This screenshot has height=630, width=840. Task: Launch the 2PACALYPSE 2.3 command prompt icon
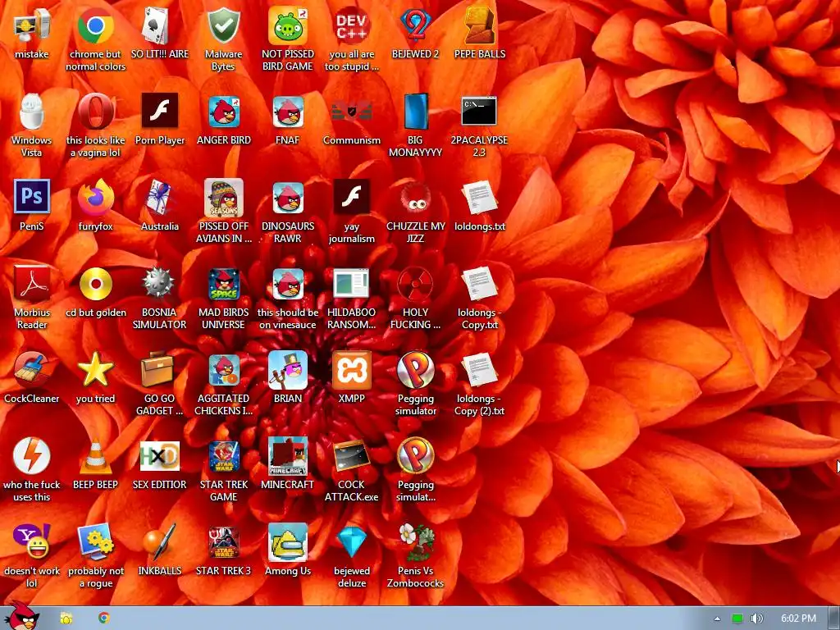pyautogui.click(x=479, y=111)
